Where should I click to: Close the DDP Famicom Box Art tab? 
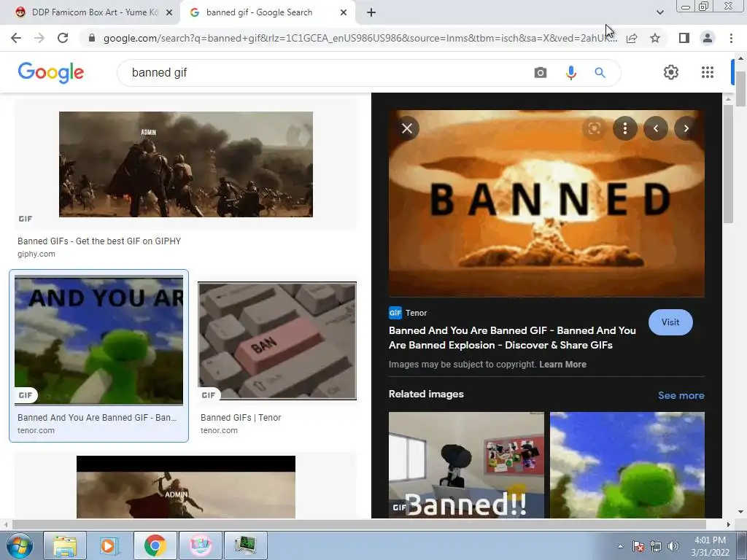point(169,12)
